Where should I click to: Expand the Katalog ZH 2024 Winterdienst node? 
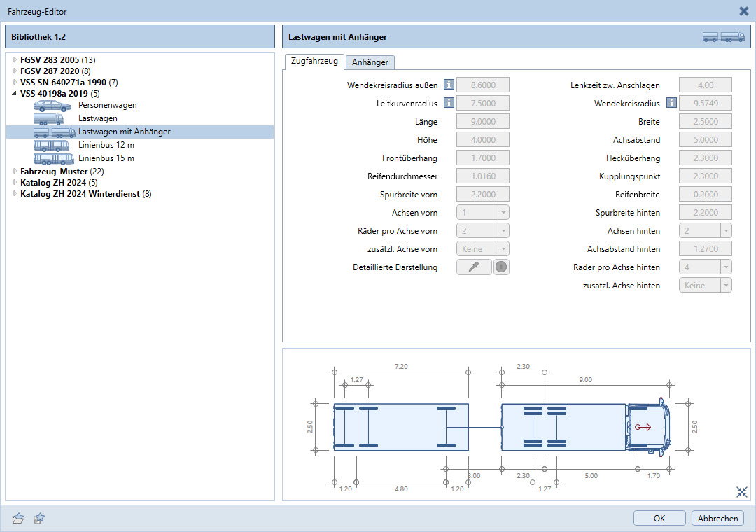coord(15,194)
